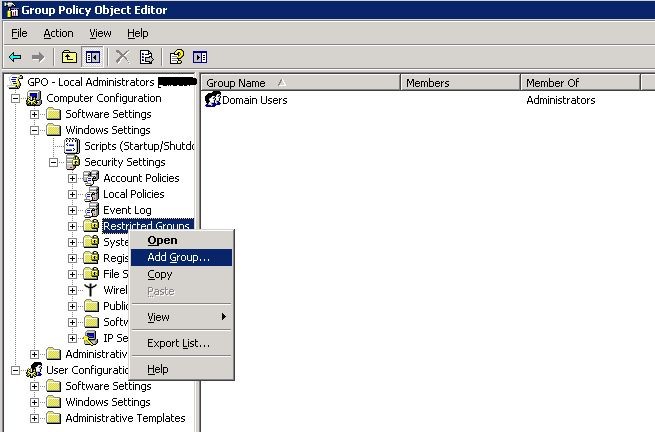The image size is (655, 432).
Task: Expand the Local Policies node
Action: pos(72,194)
